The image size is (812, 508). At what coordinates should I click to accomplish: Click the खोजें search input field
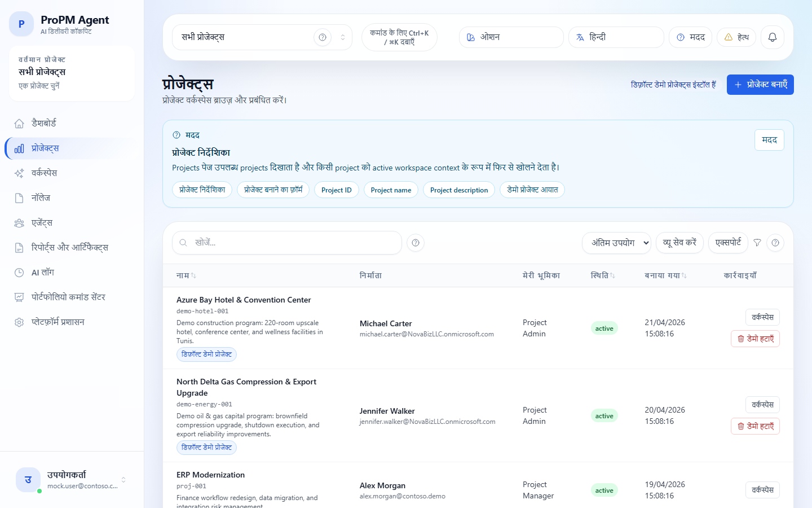(293, 243)
